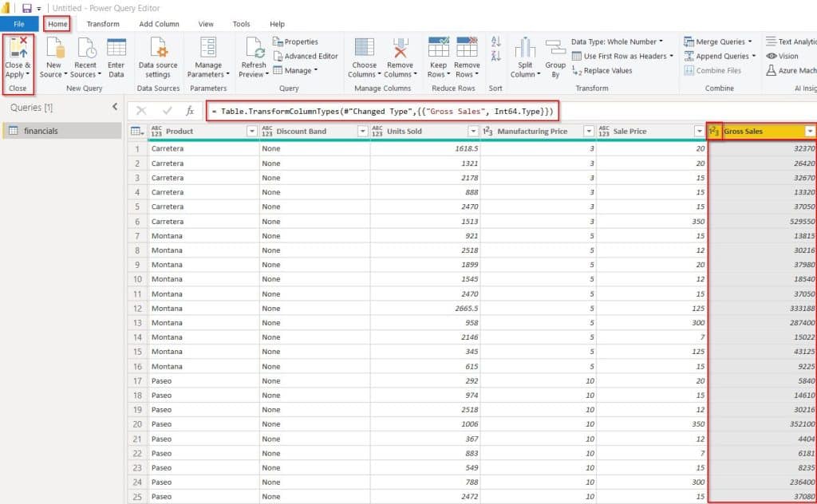Click the Enter Data icon
This screenshot has height=504, width=817.
tap(116, 47)
